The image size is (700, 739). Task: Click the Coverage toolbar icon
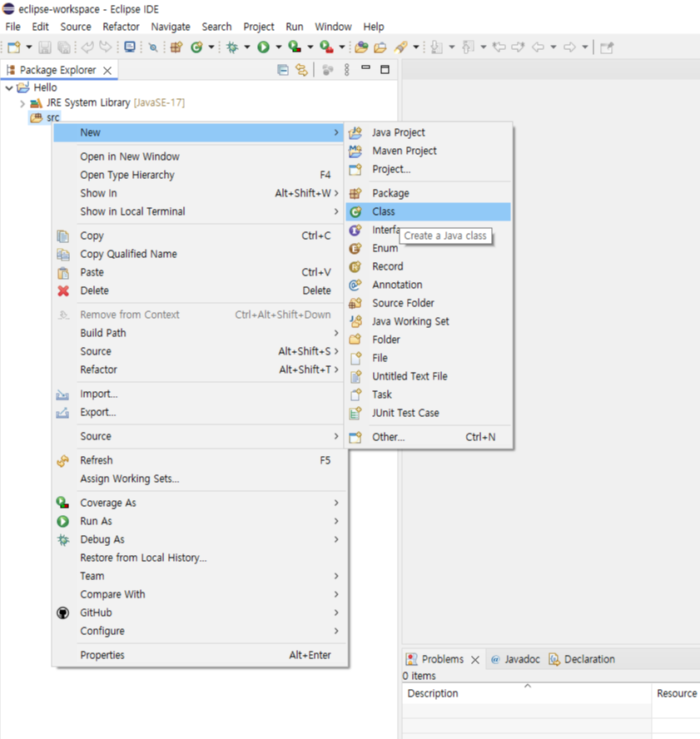point(295,47)
